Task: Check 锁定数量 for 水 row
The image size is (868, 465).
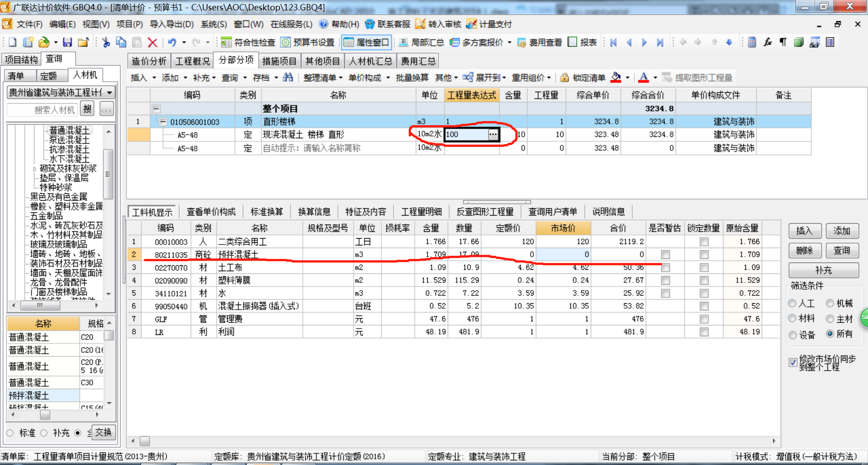Action: pyautogui.click(x=704, y=293)
